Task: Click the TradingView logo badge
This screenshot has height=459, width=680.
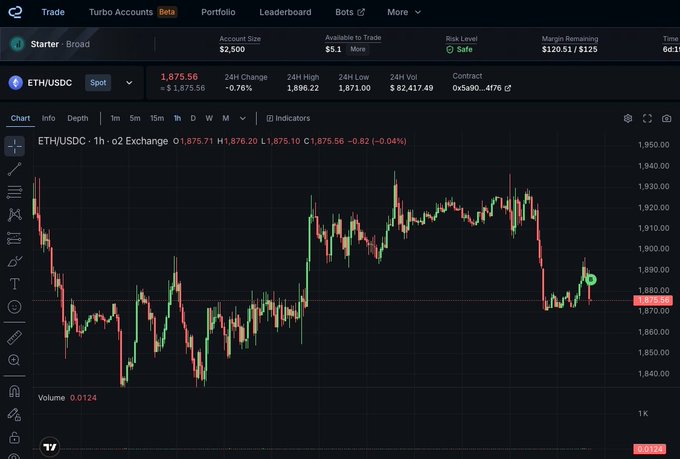Action: tap(50, 447)
